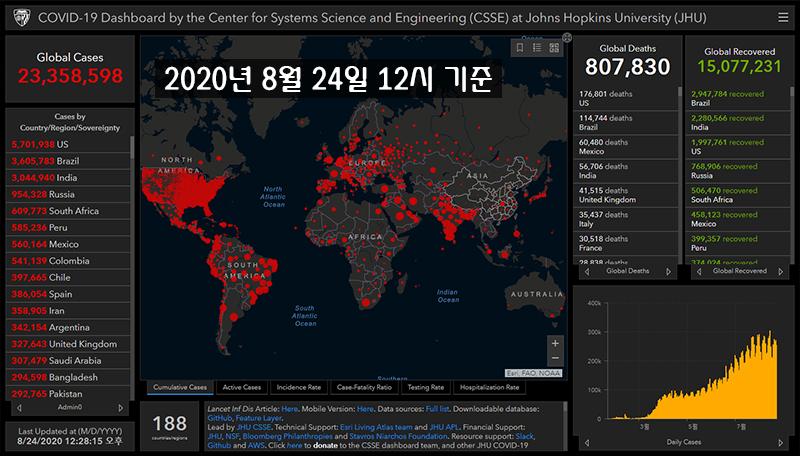Open the Testing Rate tab
The image size is (800, 456).
pos(426,387)
